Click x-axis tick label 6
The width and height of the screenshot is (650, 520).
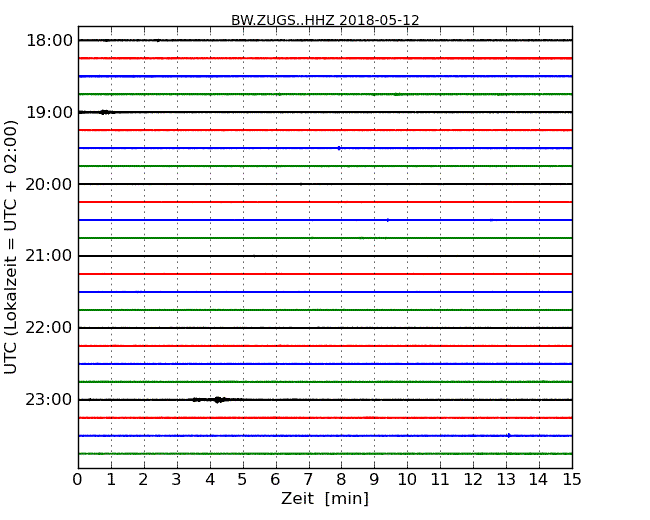tap(276, 480)
